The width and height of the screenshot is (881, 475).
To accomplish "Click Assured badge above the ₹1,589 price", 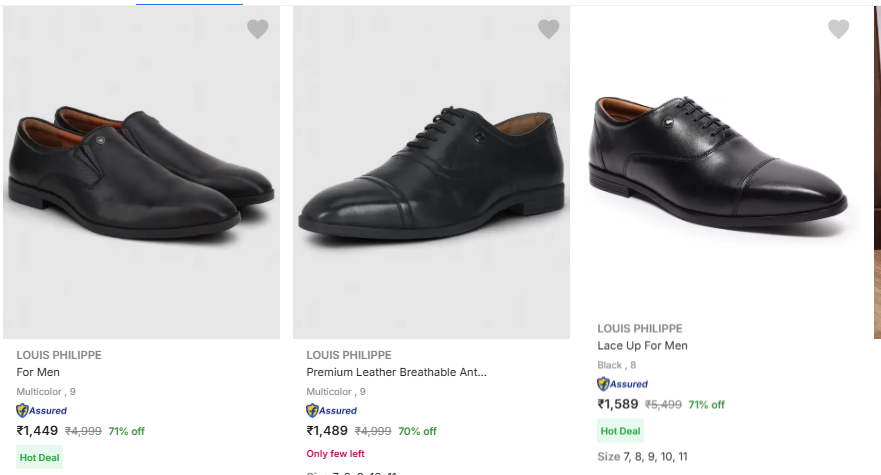I will point(623,384).
